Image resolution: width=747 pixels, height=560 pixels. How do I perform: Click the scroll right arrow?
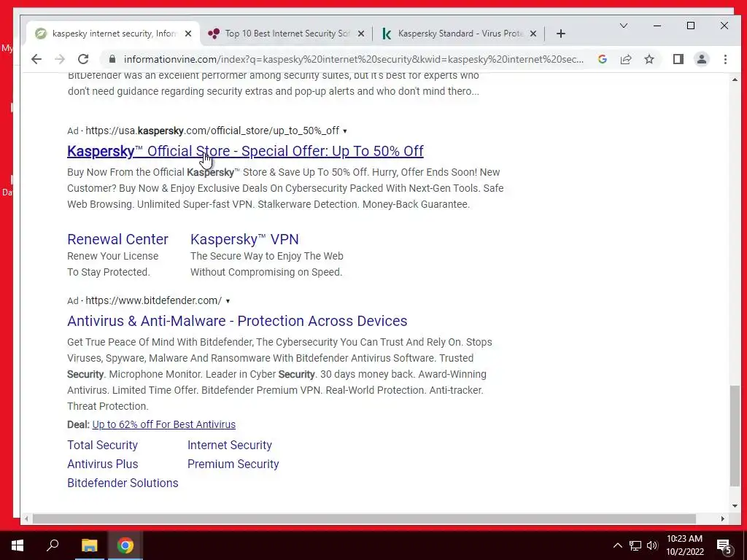(x=723, y=518)
